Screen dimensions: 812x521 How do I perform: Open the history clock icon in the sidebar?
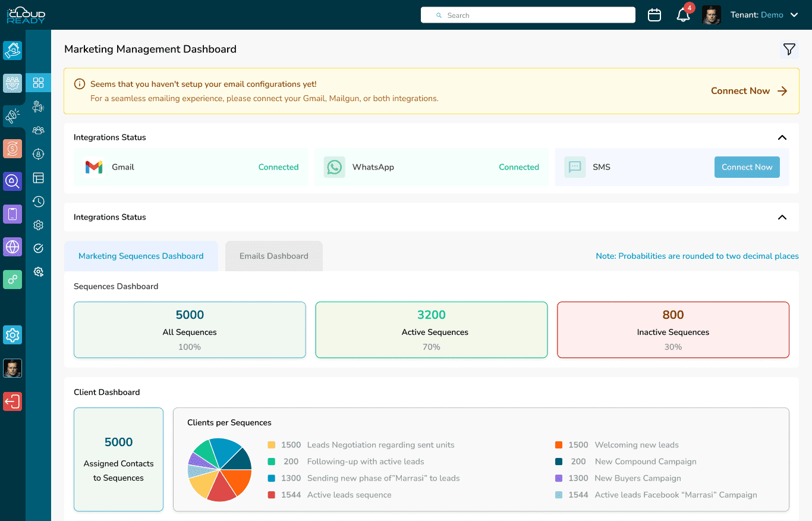(38, 201)
